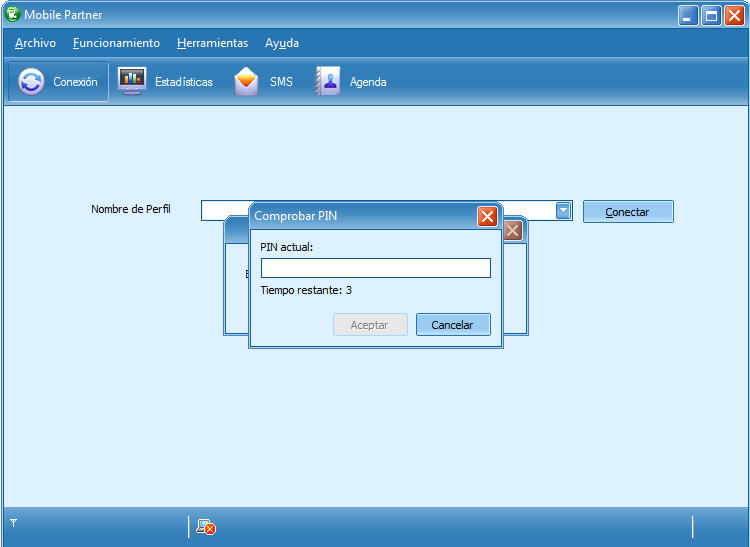Minimize the Mobile Partner window
This screenshot has width=750, height=547.
click(688, 15)
